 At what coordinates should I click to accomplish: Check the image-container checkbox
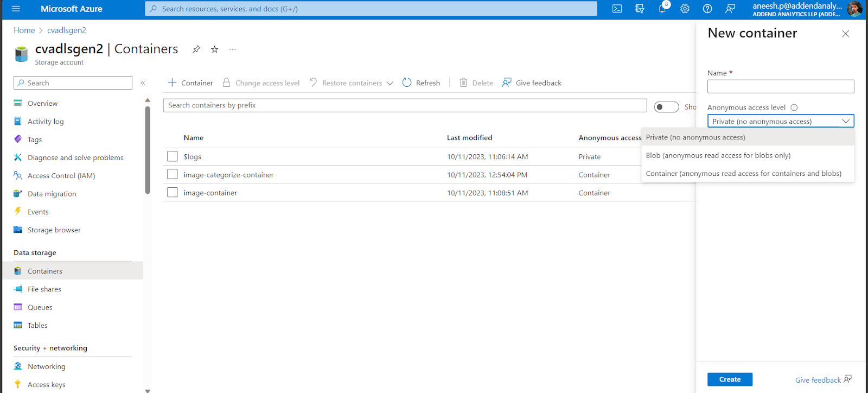[173, 192]
